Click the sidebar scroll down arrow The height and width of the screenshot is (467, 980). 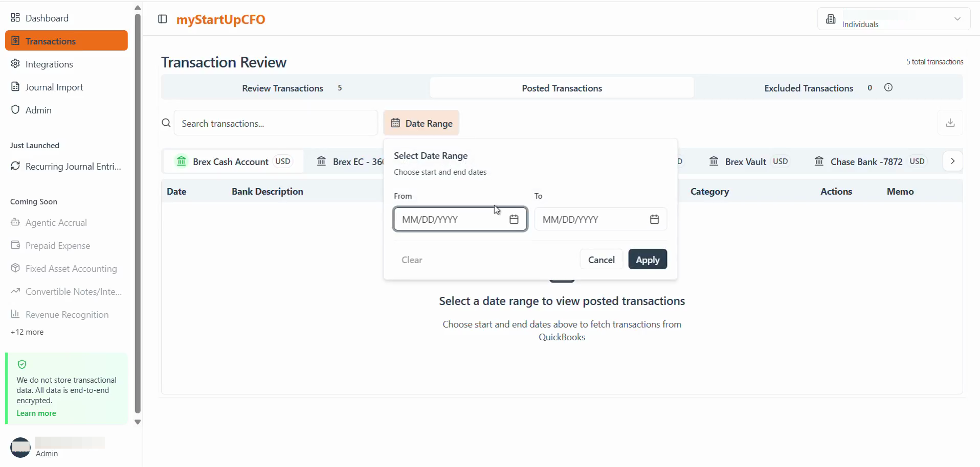[138, 422]
